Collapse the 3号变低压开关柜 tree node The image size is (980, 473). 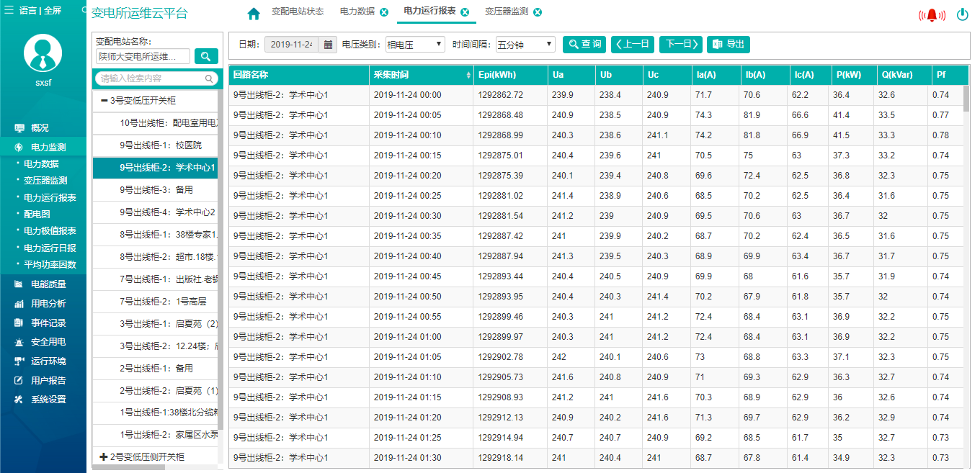point(104,101)
